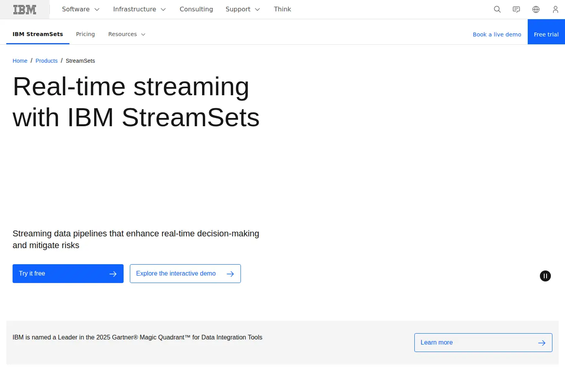Click the Real-time streaming heading

point(136,102)
